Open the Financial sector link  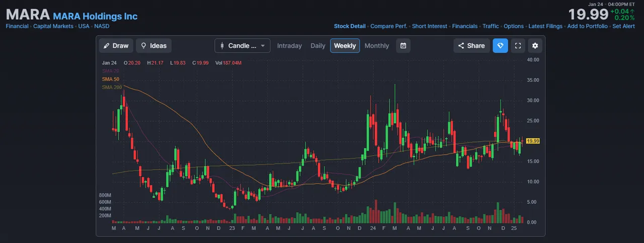point(17,26)
